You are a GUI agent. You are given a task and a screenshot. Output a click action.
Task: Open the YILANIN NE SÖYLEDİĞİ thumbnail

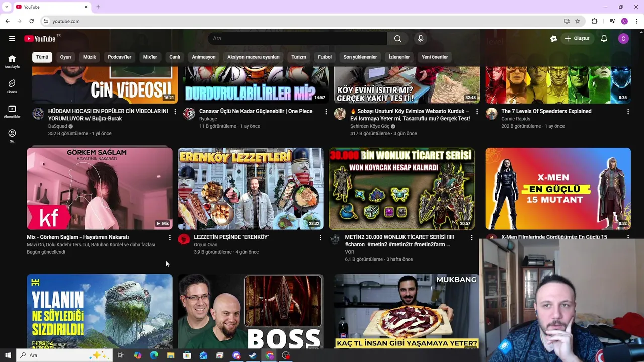(x=100, y=312)
